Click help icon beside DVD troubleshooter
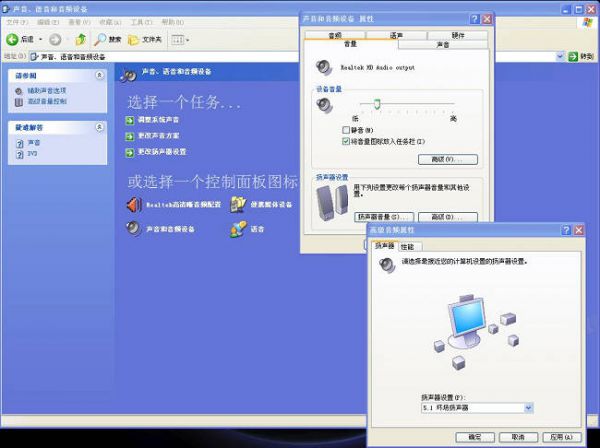This screenshot has height=448, width=600. coord(20,155)
